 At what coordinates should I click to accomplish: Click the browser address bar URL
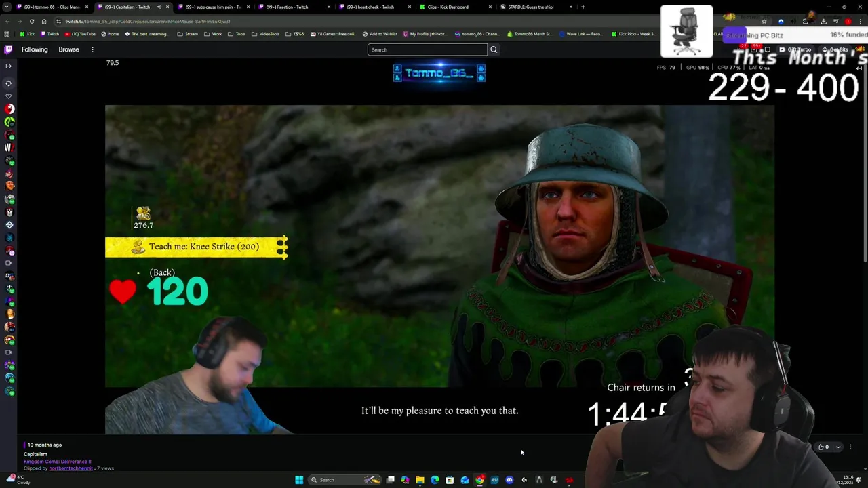coord(147,21)
